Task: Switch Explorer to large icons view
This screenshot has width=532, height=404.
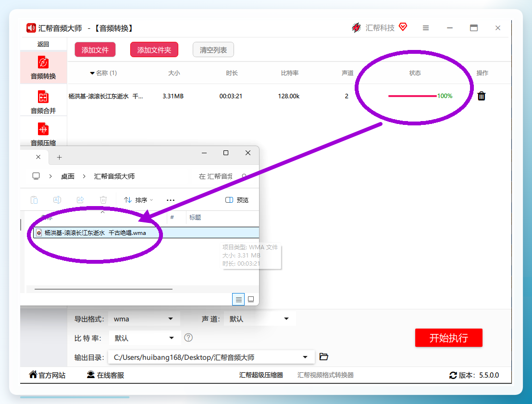Action: click(251, 299)
